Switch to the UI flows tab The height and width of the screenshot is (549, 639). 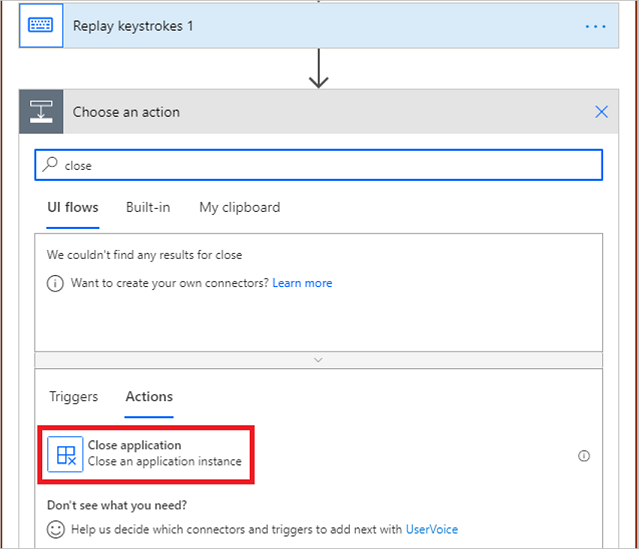click(73, 207)
